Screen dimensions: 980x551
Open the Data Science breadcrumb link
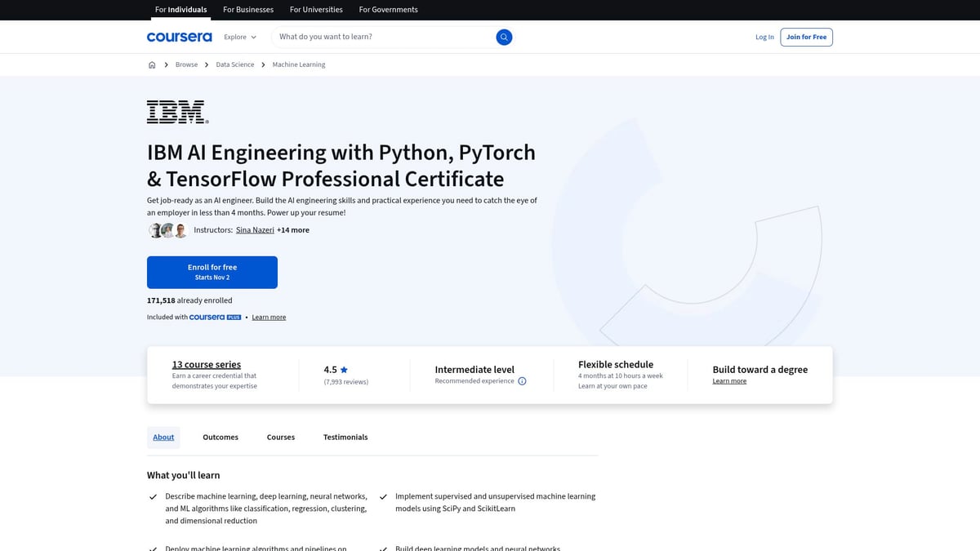(235, 64)
